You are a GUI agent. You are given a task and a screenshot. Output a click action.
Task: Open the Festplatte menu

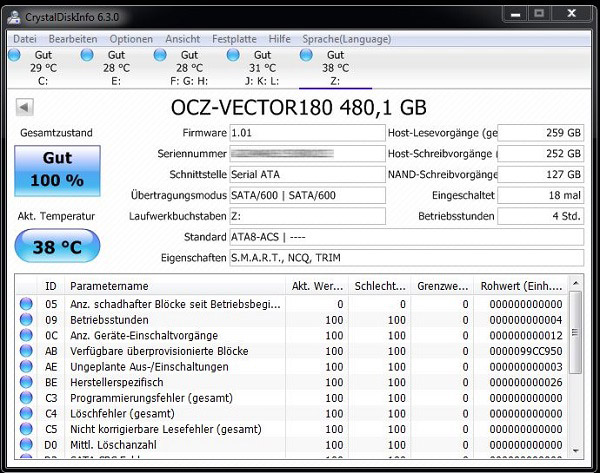coord(234,39)
